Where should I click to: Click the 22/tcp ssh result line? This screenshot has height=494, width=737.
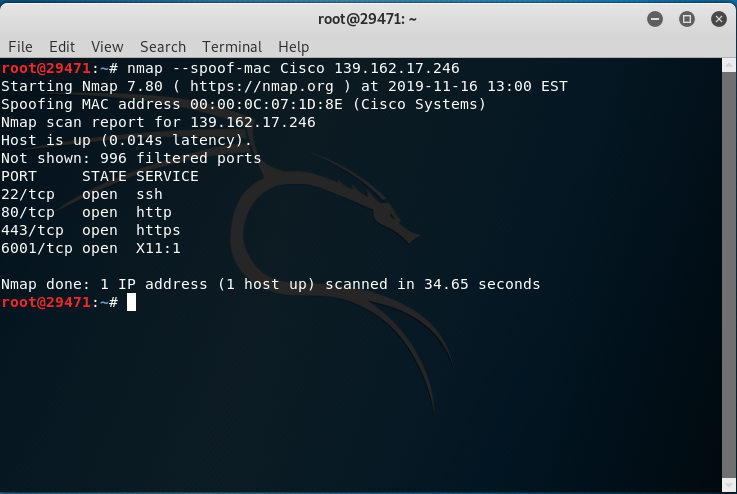click(x=82, y=194)
